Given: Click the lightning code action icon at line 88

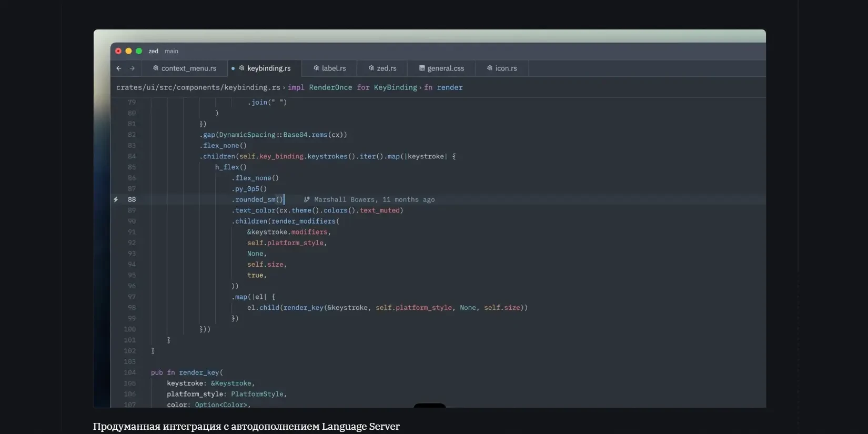Looking at the screenshot, I should tap(116, 199).
